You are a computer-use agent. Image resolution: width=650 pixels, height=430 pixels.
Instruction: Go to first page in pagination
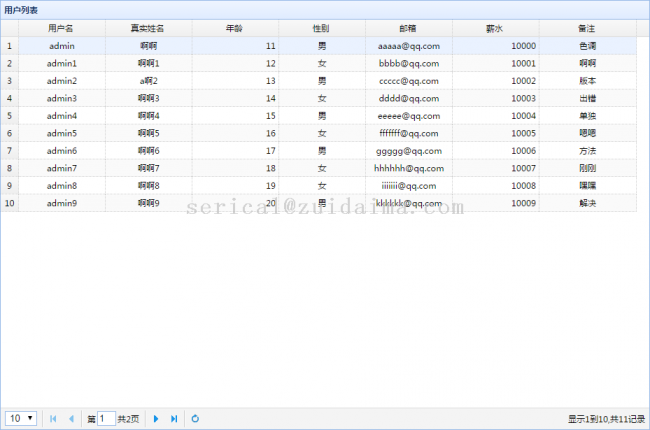[x=53, y=418]
